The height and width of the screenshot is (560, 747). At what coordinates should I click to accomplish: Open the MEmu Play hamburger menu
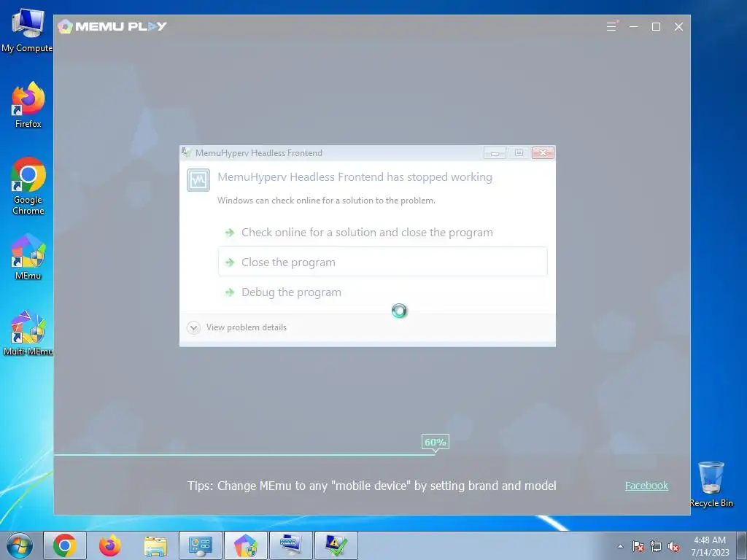click(612, 27)
